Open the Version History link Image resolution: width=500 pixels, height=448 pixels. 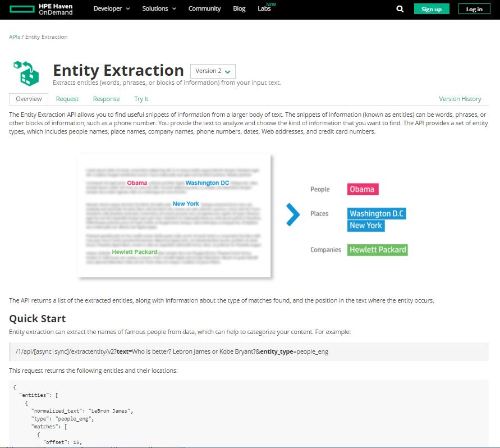(x=460, y=99)
